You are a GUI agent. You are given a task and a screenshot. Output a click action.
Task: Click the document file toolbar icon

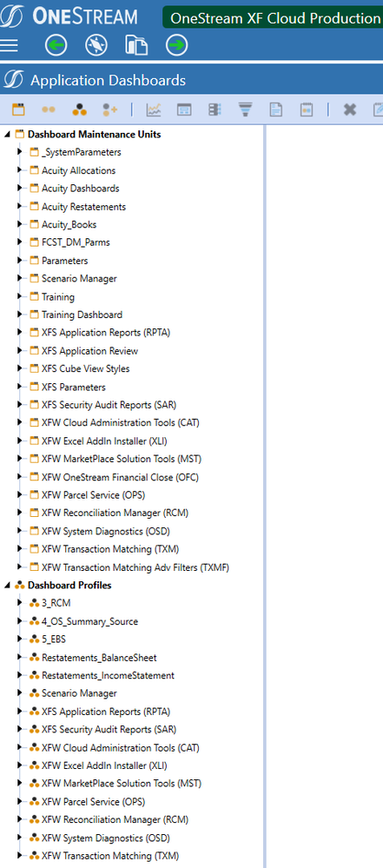(275, 109)
